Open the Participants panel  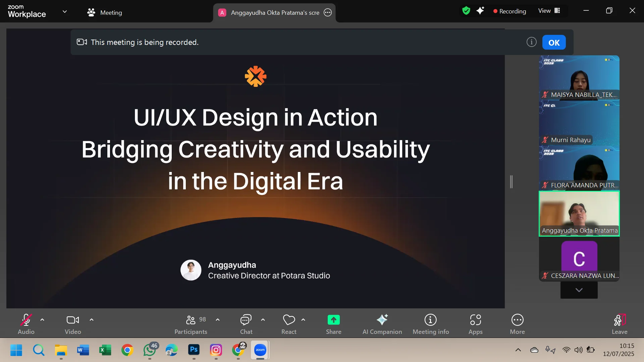coord(191,324)
